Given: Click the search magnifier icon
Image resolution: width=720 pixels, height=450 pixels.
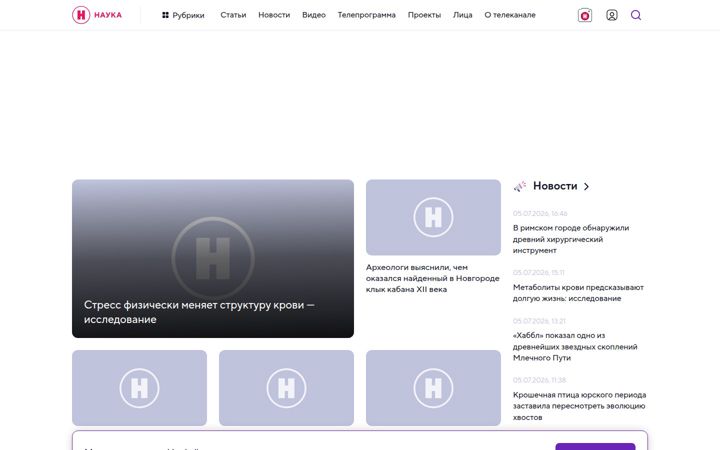Looking at the screenshot, I should click(x=636, y=15).
